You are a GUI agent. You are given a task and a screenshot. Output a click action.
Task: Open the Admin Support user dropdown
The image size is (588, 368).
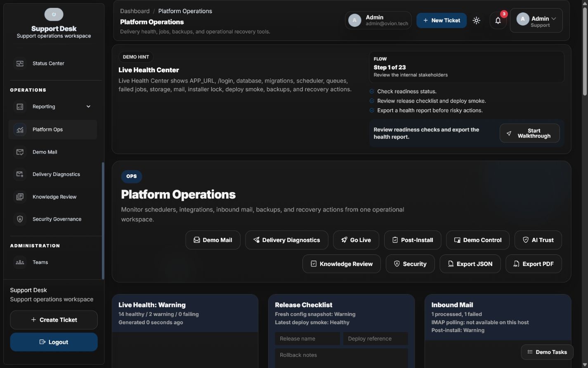(x=536, y=20)
